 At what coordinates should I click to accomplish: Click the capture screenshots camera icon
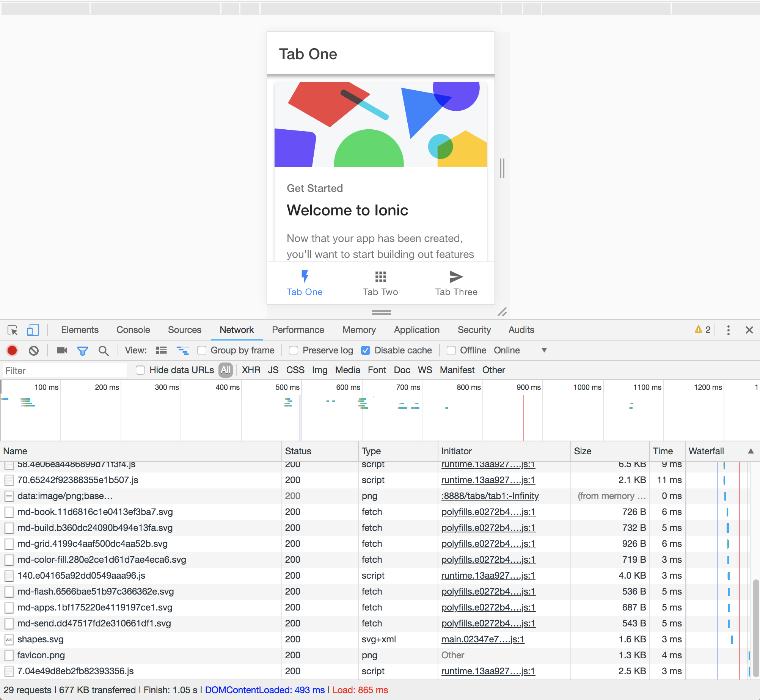pyautogui.click(x=61, y=350)
